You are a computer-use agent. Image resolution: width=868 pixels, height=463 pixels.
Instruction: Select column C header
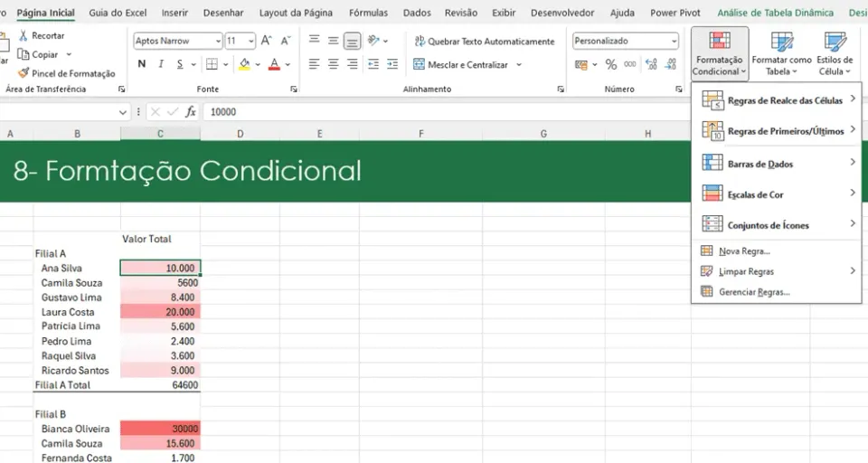point(161,134)
